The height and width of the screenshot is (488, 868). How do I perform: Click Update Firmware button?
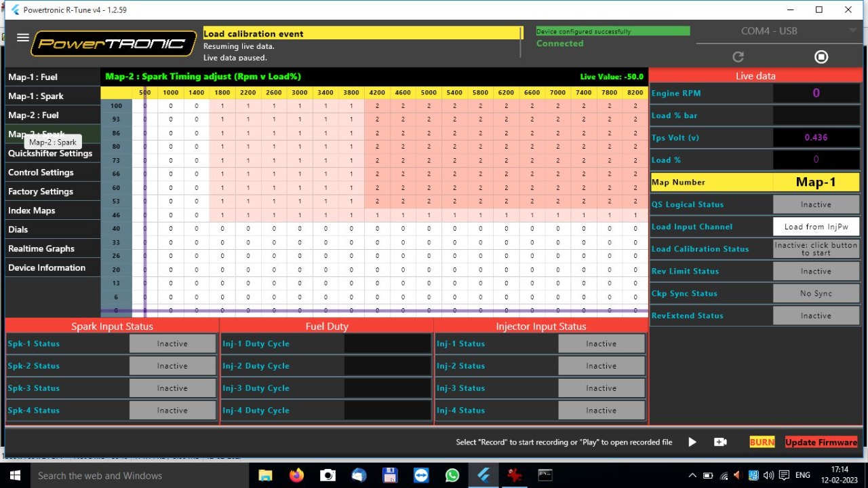(x=821, y=442)
